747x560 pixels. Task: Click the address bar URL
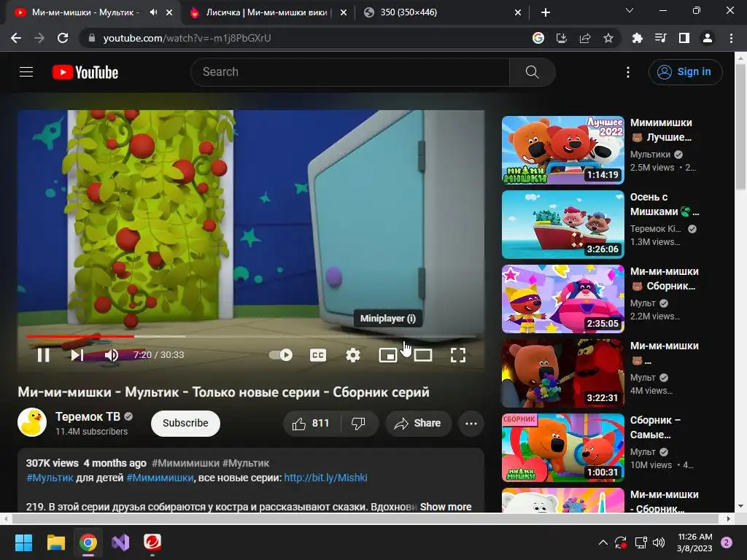tap(187, 38)
